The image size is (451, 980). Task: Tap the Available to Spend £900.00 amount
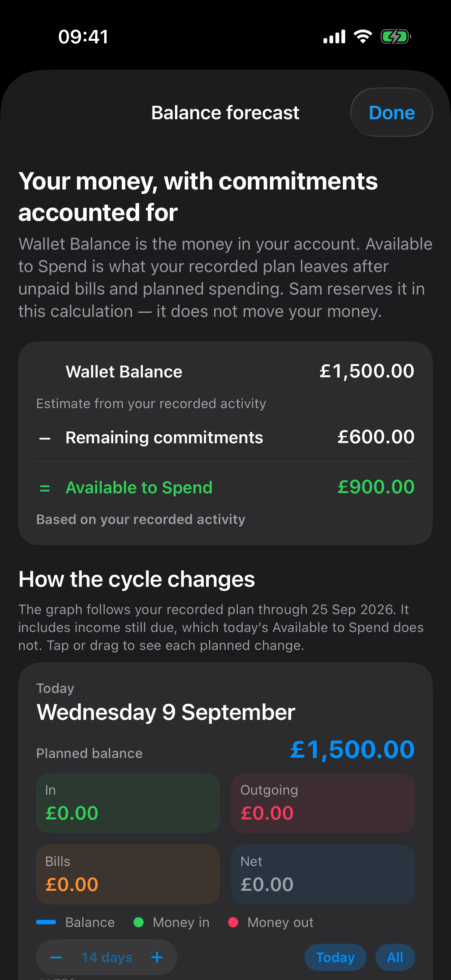pyautogui.click(x=376, y=487)
